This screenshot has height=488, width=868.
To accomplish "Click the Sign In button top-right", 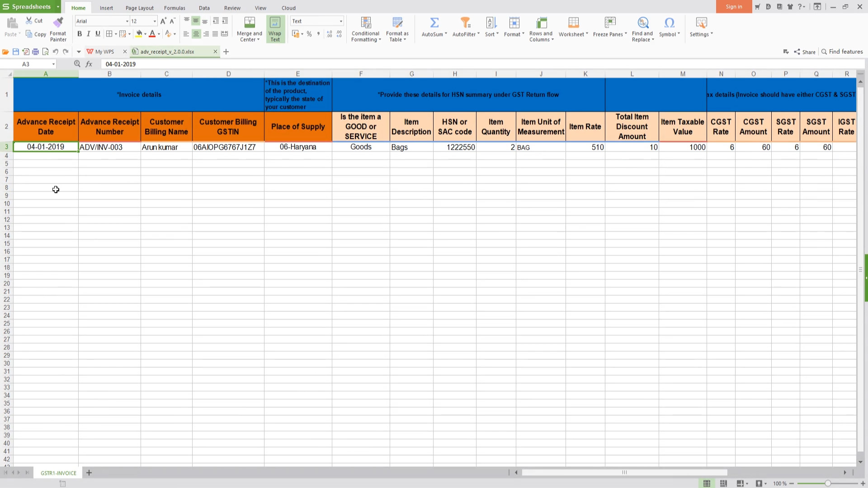I will click(734, 7).
